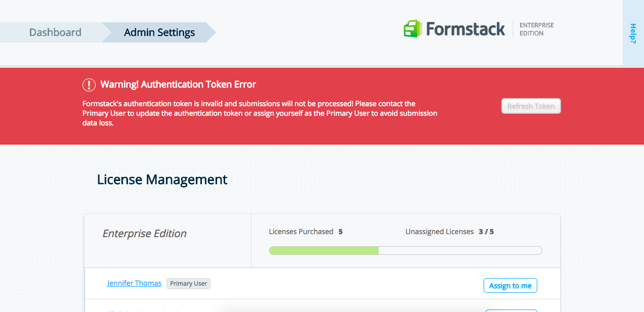Viewport: 644px width, 312px height.
Task: Click the Enterprise Edition header label
Action: [x=536, y=29]
